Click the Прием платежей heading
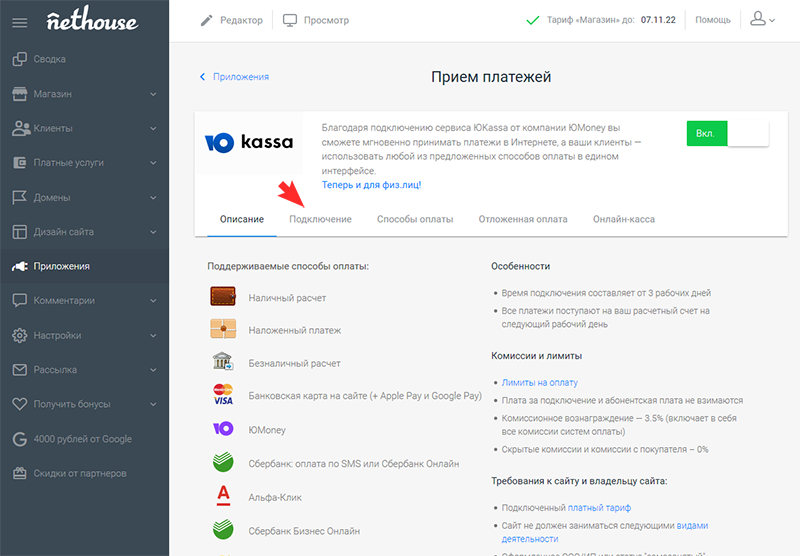 coord(491,77)
